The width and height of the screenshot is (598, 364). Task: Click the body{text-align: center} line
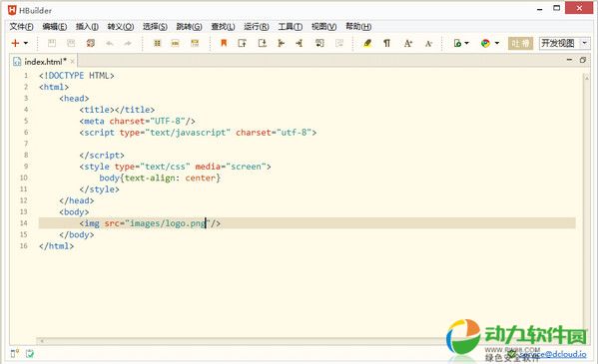160,178
